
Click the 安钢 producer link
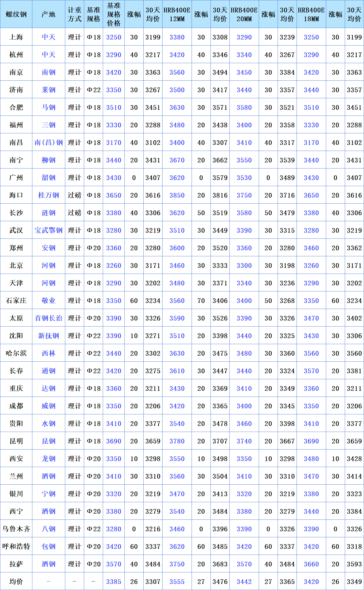49,248
